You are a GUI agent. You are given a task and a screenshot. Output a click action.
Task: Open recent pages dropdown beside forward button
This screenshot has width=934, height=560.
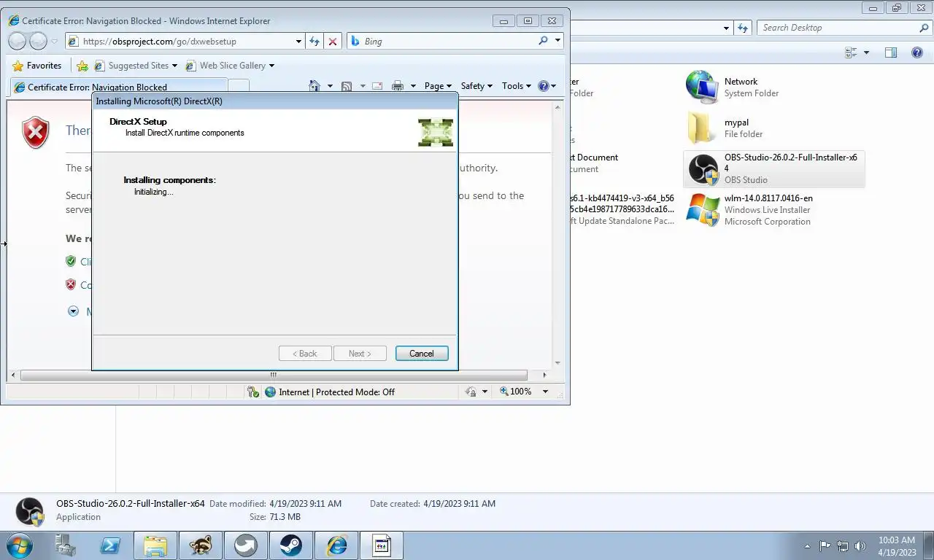(55, 42)
